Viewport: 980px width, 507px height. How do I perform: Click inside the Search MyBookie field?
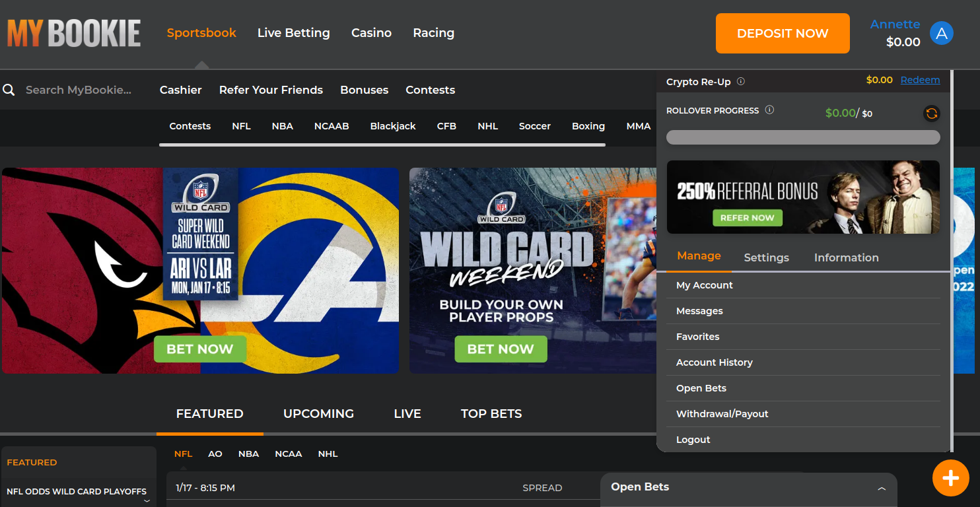click(79, 90)
